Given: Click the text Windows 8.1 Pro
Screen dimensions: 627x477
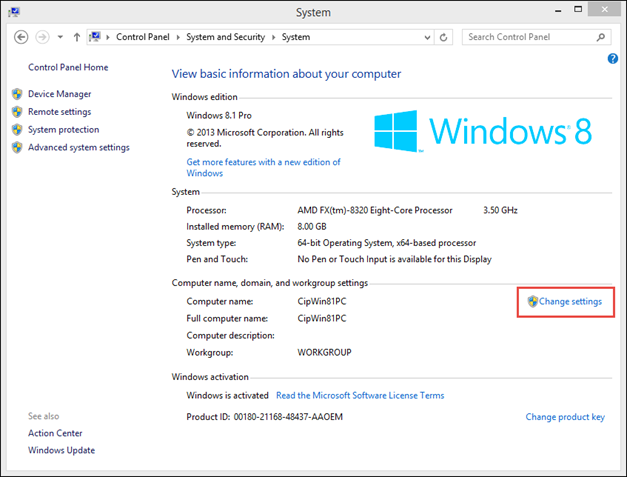Looking at the screenshot, I should [x=219, y=116].
